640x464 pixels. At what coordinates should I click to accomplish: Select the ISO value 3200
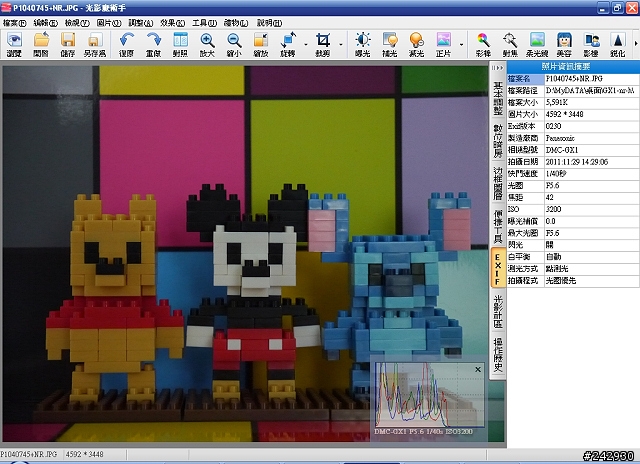pos(553,209)
